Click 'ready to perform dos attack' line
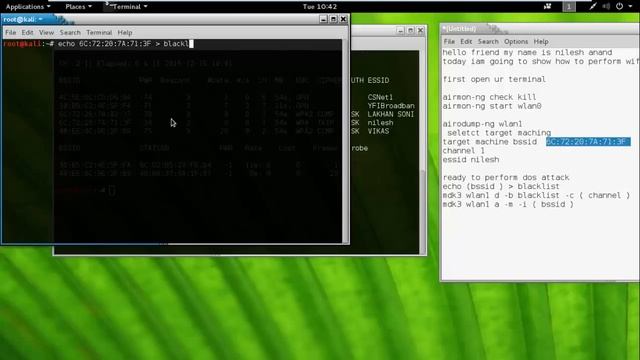The height and width of the screenshot is (360, 640). coord(506,177)
